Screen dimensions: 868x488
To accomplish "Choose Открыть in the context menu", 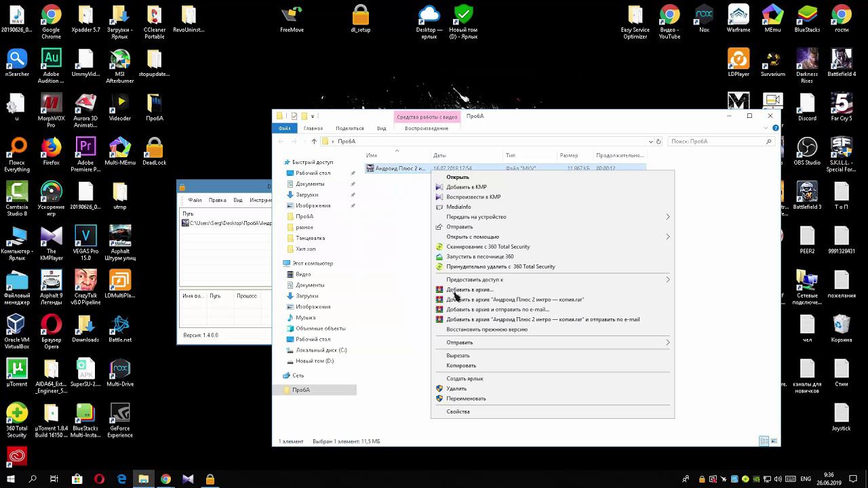I will 458,177.
